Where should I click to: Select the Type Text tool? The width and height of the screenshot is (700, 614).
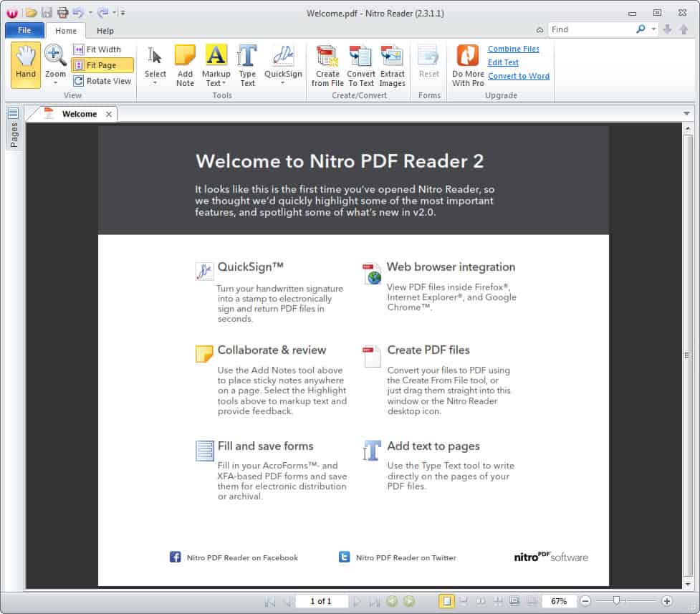click(x=247, y=64)
